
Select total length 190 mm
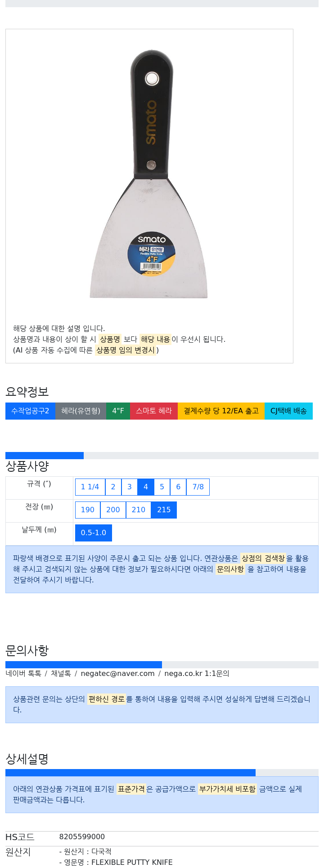[x=88, y=510]
